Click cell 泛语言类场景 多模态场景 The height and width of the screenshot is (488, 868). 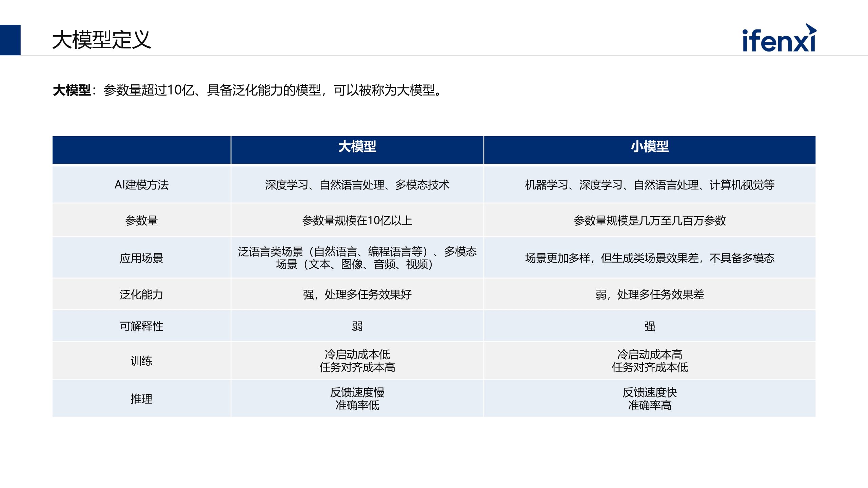357,258
